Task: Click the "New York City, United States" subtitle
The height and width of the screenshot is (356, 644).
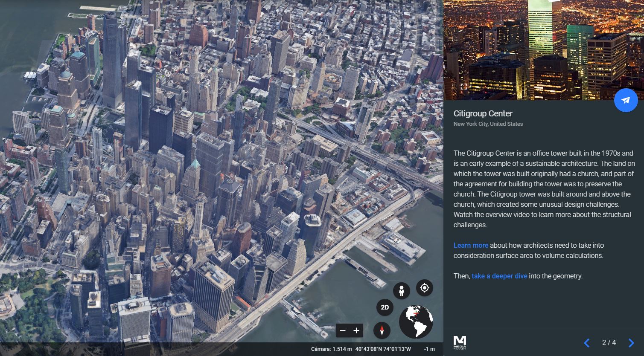Action: [488, 124]
